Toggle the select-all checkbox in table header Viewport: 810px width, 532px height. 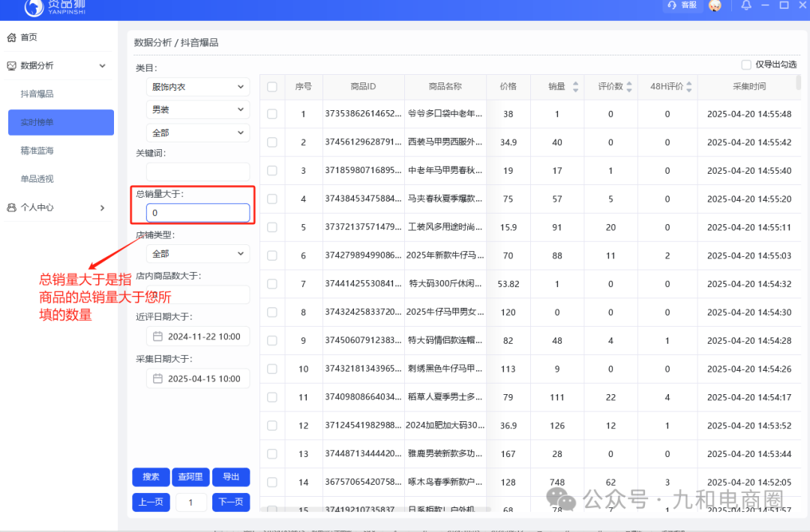[x=271, y=86]
